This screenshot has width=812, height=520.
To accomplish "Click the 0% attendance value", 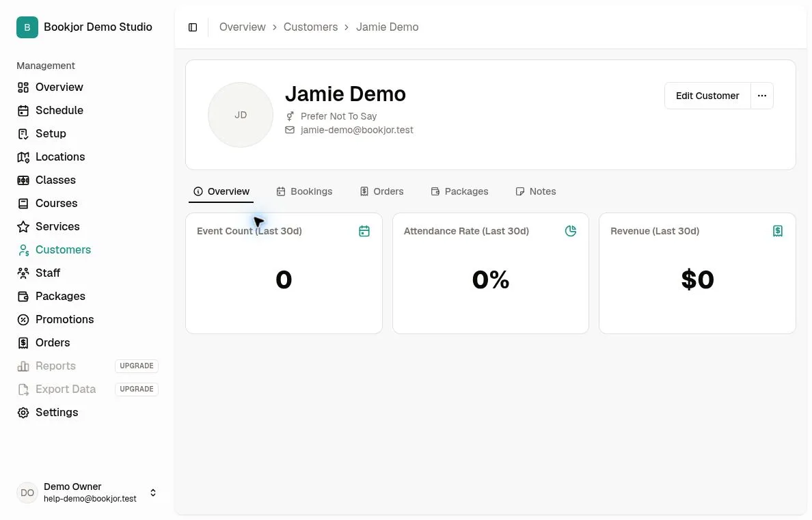I will tap(490, 280).
